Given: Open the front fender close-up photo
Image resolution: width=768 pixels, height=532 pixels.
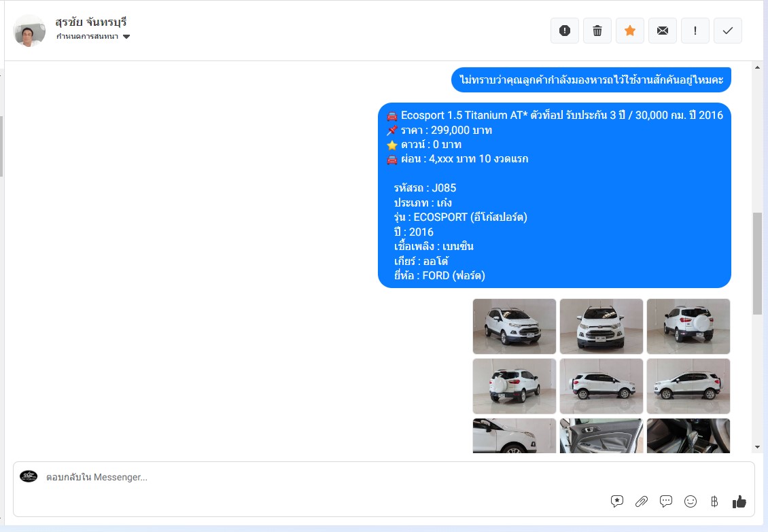Looking at the screenshot, I should click(514, 436).
